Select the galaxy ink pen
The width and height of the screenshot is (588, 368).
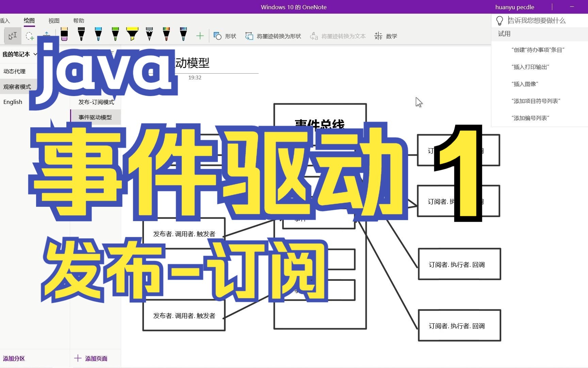point(183,35)
